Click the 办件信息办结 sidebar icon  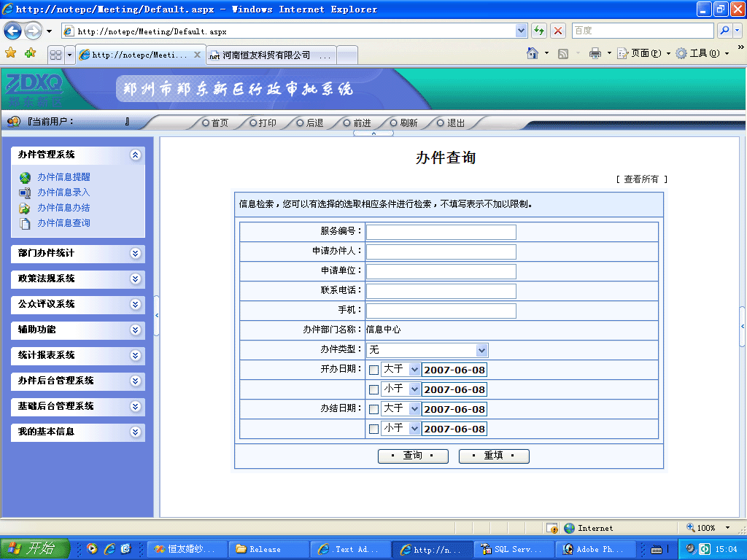coord(25,208)
